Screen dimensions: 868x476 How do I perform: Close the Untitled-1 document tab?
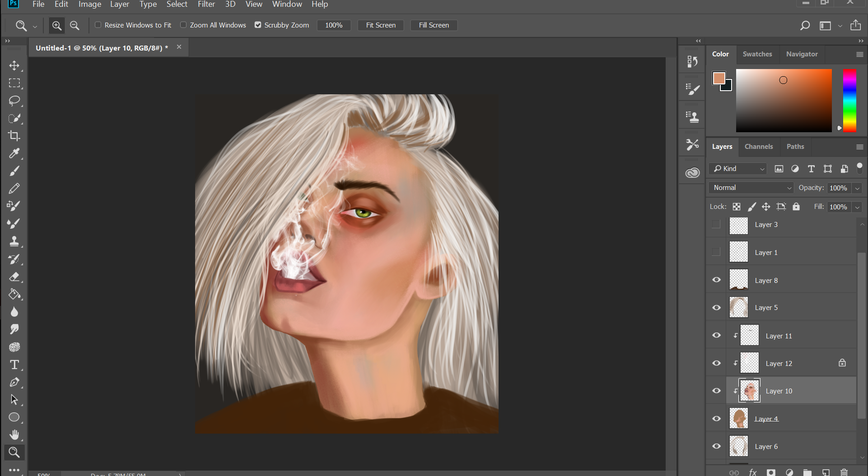[x=179, y=47]
